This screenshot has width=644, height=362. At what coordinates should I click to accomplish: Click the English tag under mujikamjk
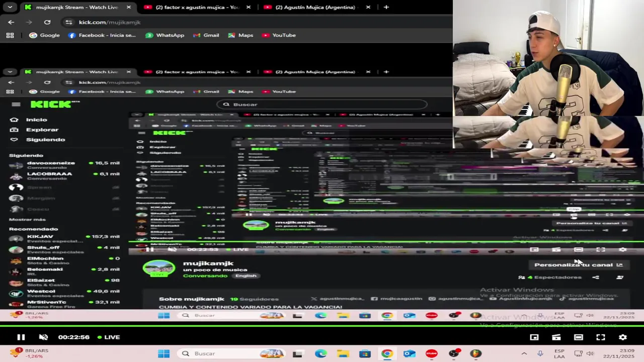point(246,276)
